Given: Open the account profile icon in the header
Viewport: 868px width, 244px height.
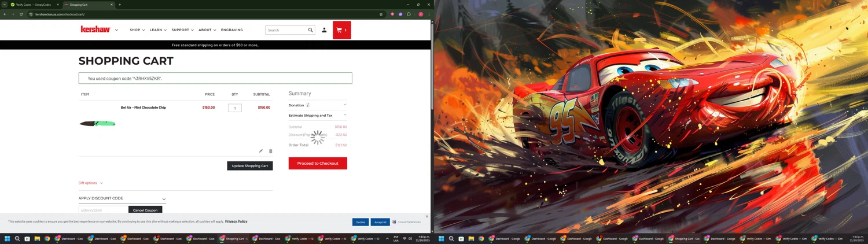Looking at the screenshot, I should coord(324,30).
